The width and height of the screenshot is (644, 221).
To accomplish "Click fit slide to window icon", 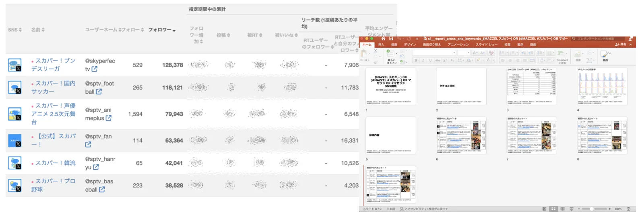I will [x=628, y=209].
